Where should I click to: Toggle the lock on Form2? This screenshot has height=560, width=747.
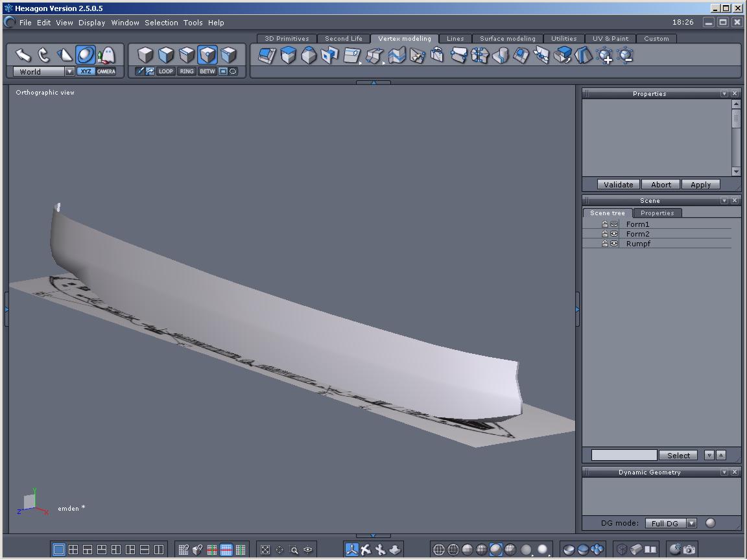pos(604,234)
